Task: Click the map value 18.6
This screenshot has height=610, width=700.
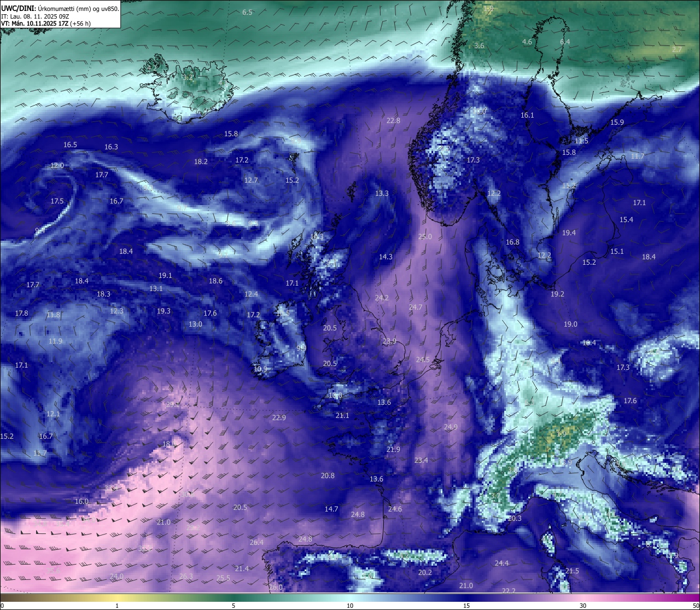Action: tap(215, 281)
